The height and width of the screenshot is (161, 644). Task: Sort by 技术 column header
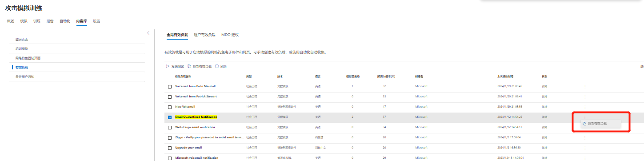(280, 76)
